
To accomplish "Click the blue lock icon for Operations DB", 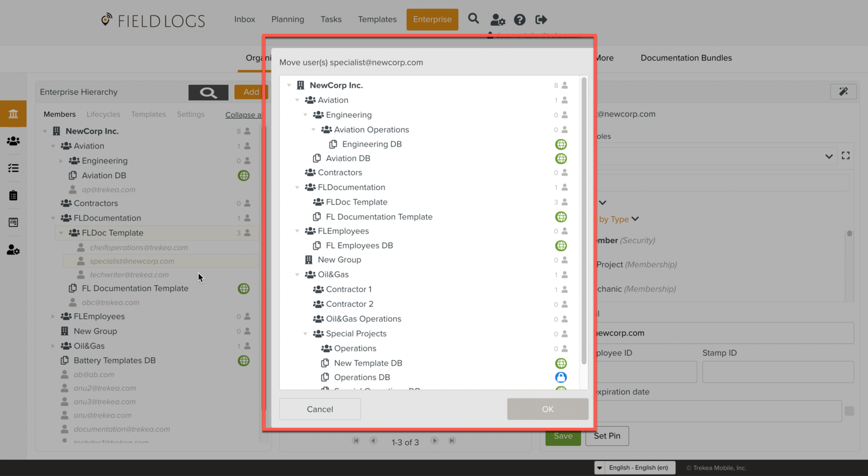I will pos(561,377).
